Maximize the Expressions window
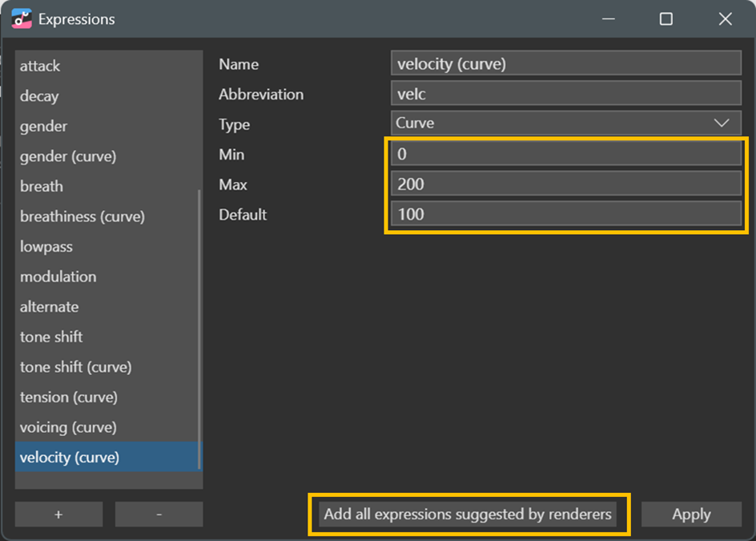756x541 pixels. (x=666, y=18)
